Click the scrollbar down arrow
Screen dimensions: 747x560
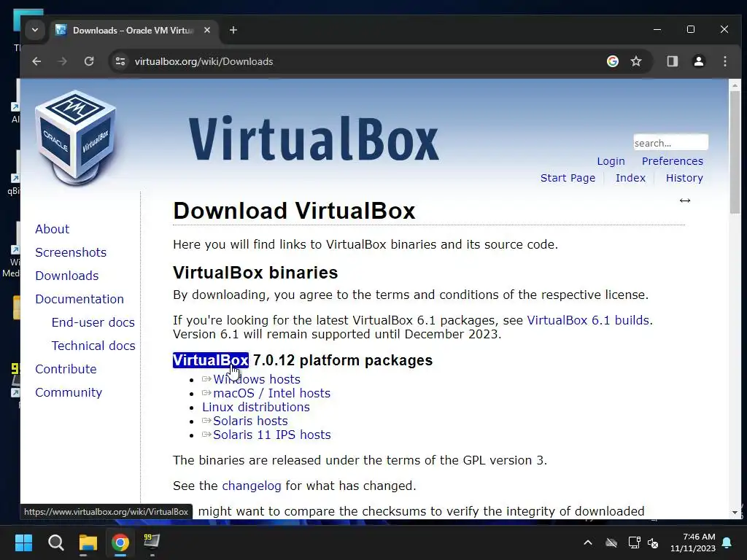point(735,513)
